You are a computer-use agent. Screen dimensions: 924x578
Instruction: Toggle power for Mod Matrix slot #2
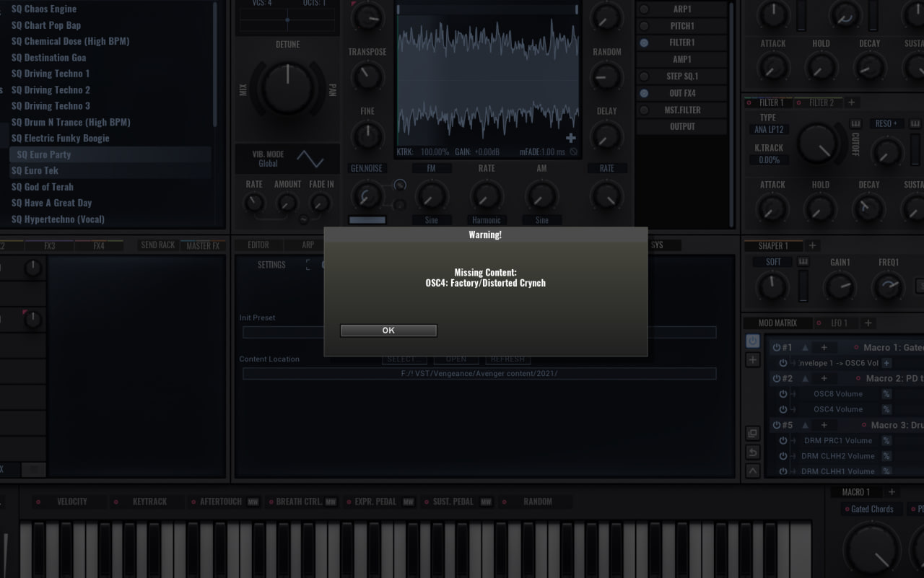[x=777, y=378]
